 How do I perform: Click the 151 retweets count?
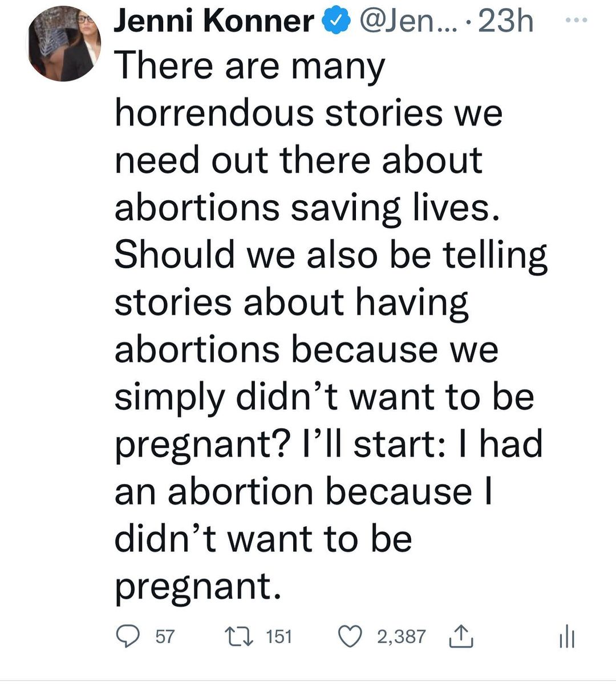coord(279,636)
